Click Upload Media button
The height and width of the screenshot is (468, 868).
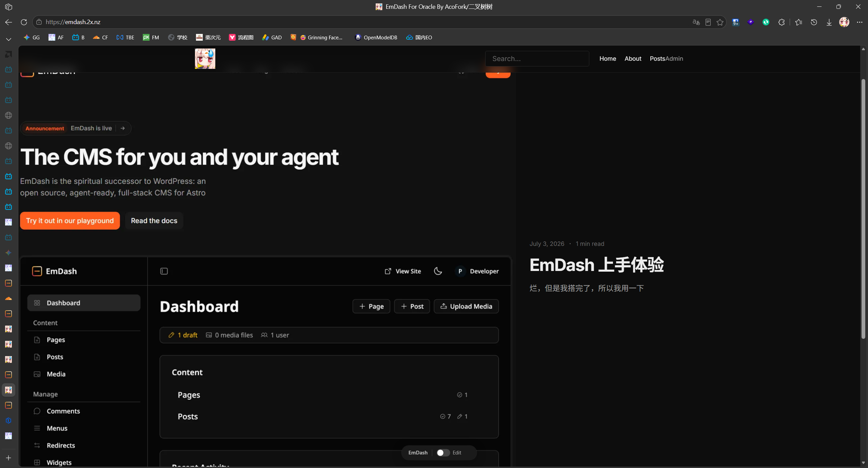466,306
